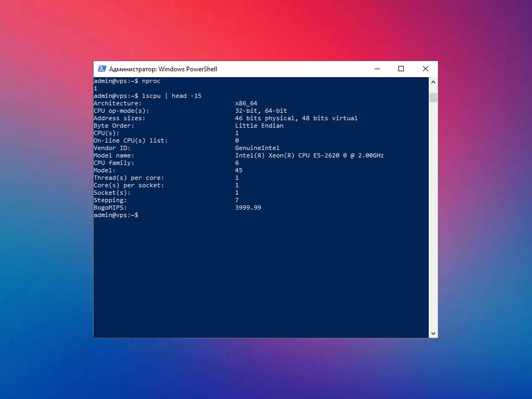
Task: Click the 'Vendor ID:' label
Action: pos(112,148)
